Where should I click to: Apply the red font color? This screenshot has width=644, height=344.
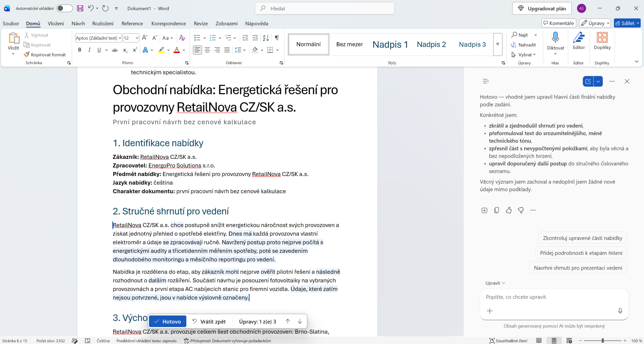(x=177, y=50)
